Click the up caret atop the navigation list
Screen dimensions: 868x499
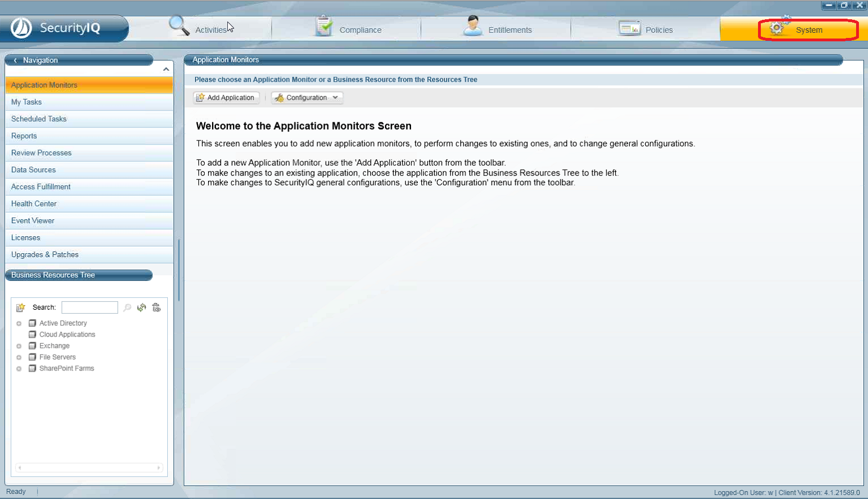point(166,69)
